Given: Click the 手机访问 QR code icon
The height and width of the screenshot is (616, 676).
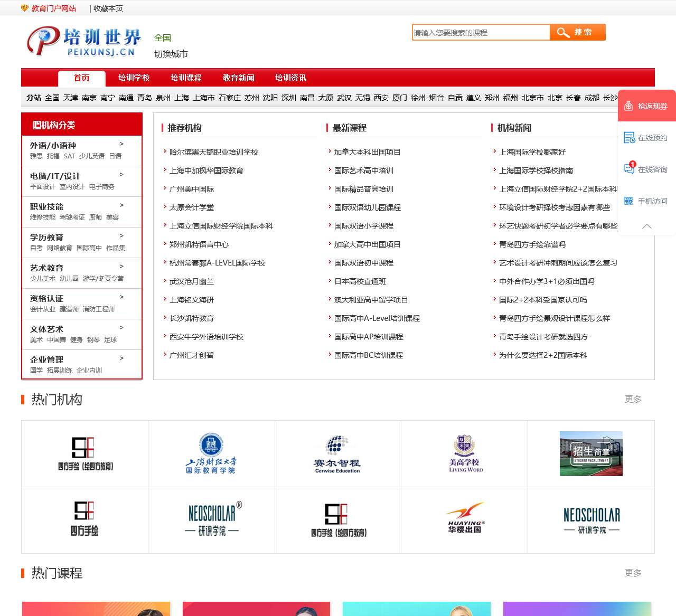Looking at the screenshot, I should pos(628,201).
